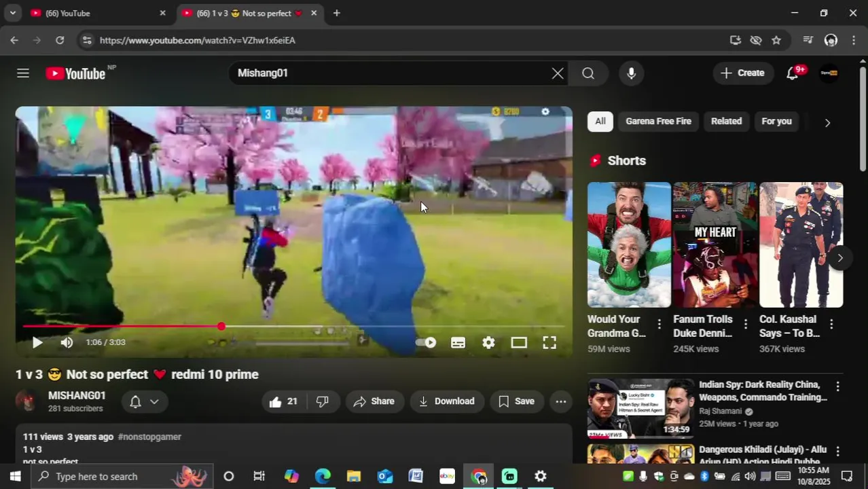Viewport: 868px width, 489px height.
Task: Bookmark this page with the star
Action: click(x=776, y=40)
